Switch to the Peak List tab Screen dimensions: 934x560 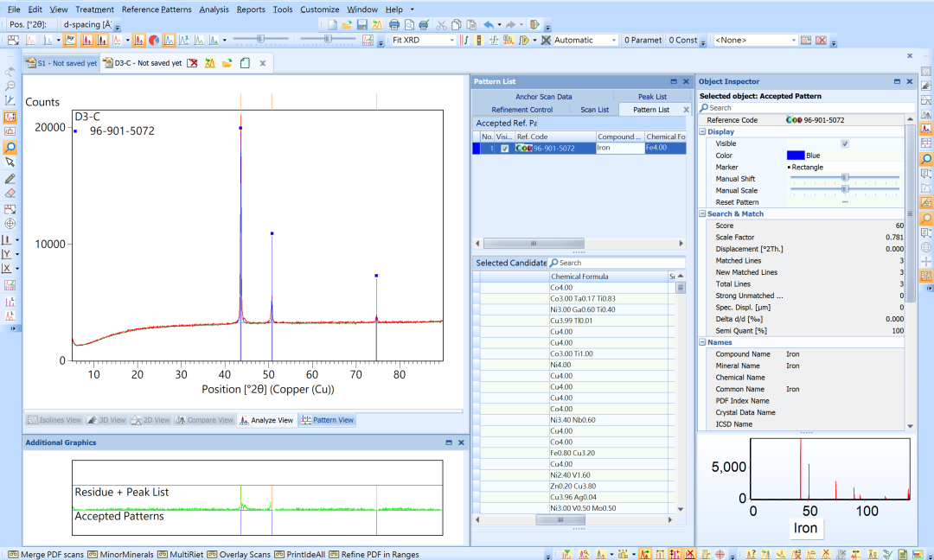click(652, 97)
